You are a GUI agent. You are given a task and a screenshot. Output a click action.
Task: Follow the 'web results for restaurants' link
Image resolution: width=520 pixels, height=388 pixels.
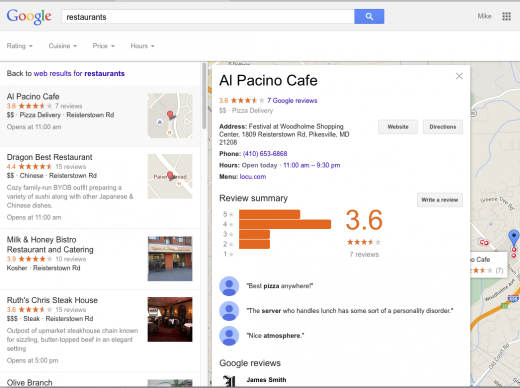coord(79,73)
